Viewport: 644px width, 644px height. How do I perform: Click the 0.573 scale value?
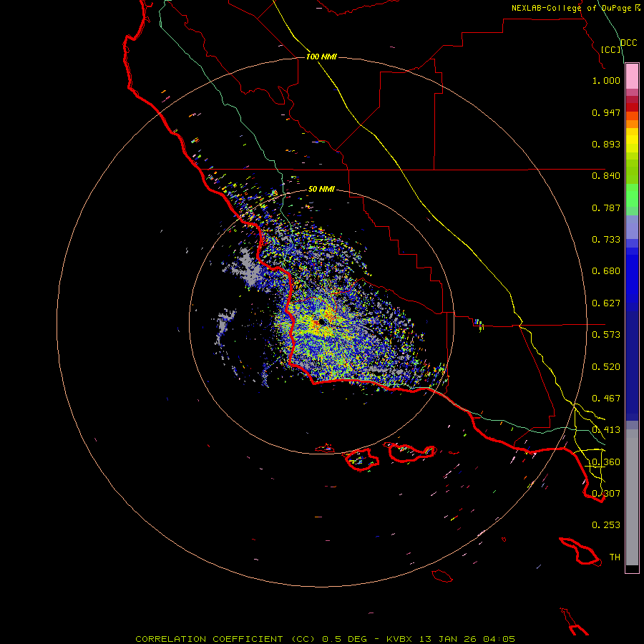606,335
